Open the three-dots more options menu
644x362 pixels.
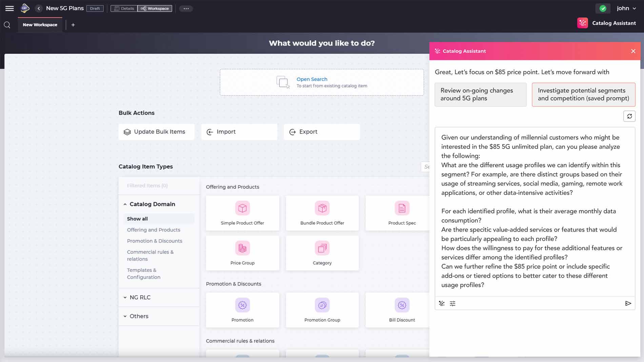pyautogui.click(x=186, y=8)
